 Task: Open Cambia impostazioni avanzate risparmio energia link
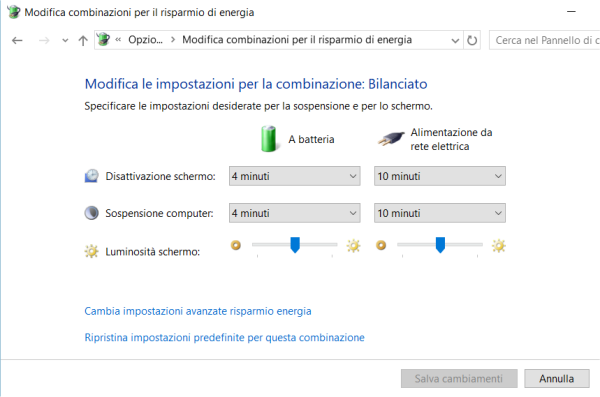point(198,311)
